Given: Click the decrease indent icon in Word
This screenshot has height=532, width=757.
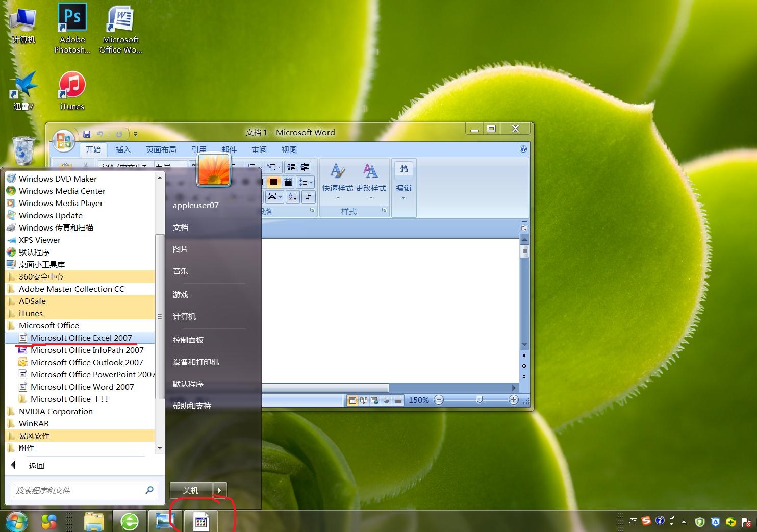Looking at the screenshot, I should 291,167.
